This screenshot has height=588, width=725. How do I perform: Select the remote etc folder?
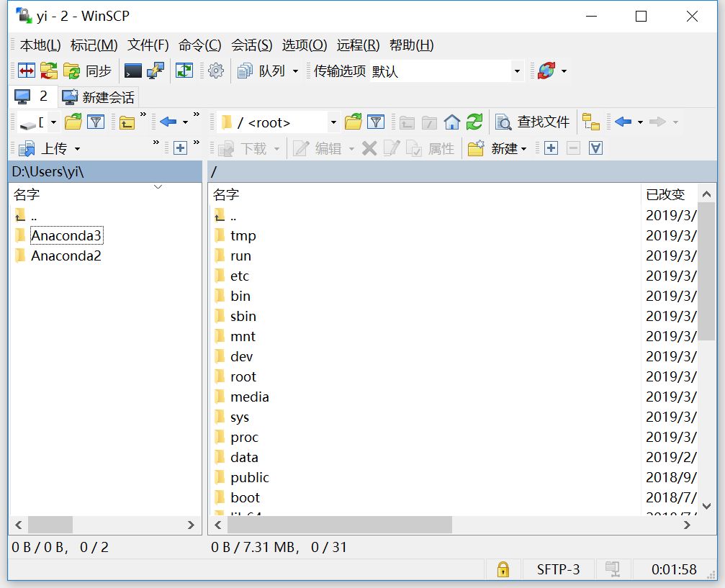pos(240,276)
